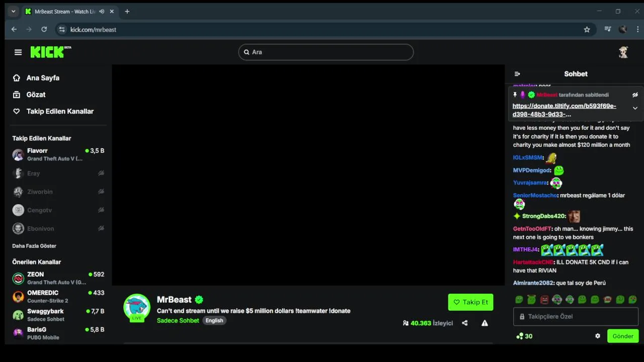The image size is (644, 362).
Task: Select the MrBeast Stream browser tab
Action: [x=69, y=12]
